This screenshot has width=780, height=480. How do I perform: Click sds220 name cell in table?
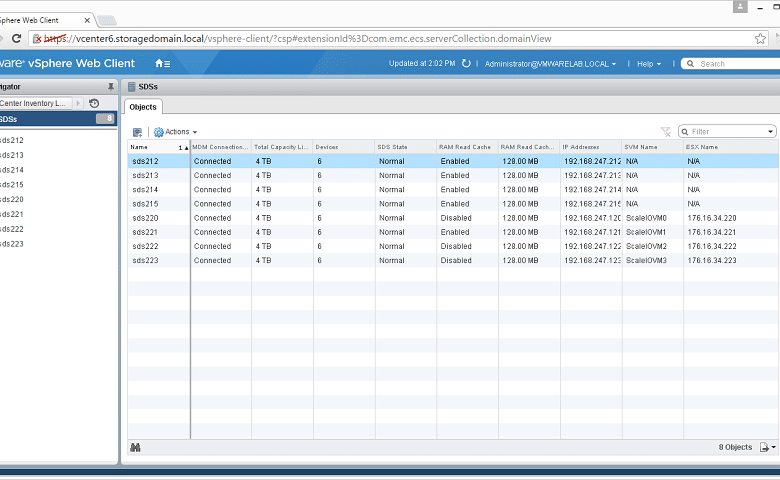coord(145,218)
